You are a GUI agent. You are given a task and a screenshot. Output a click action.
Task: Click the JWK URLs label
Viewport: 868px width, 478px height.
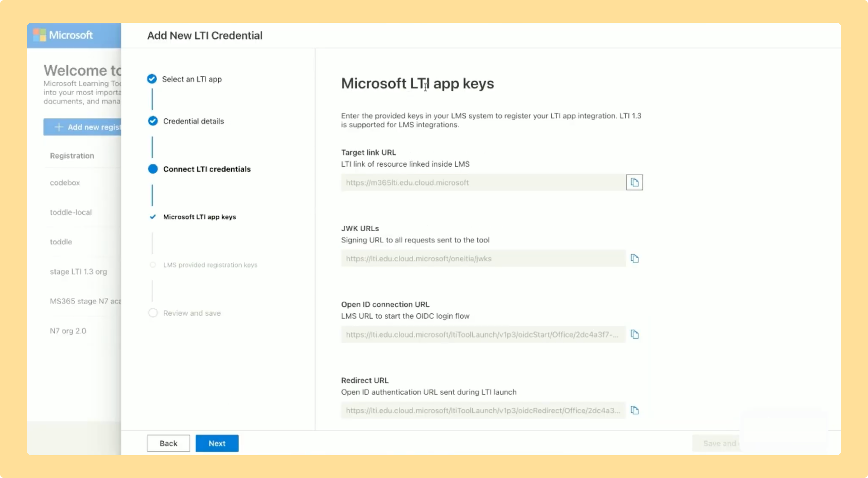[360, 228]
